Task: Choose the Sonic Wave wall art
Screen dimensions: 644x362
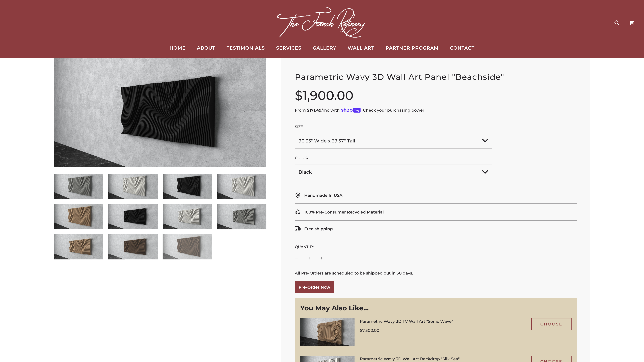Action: (551, 324)
